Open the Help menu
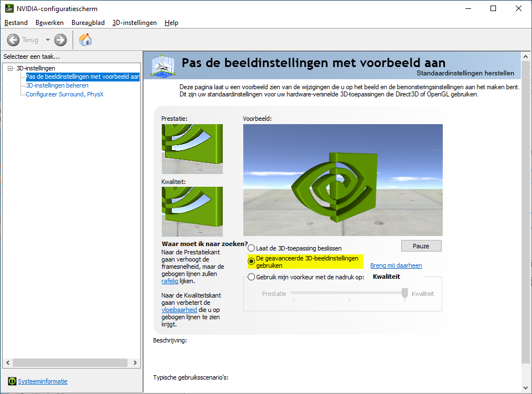 171,23
